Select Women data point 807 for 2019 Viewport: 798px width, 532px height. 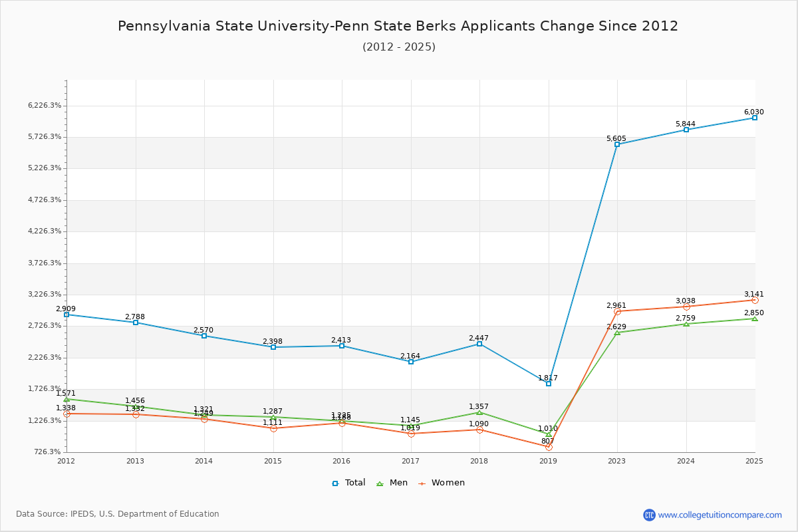pyautogui.click(x=549, y=447)
